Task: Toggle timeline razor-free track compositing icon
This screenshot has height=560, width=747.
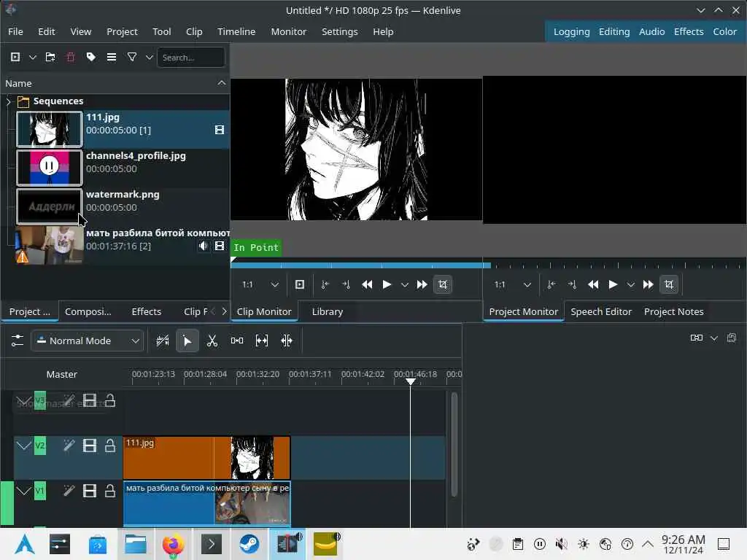Action: pos(163,341)
